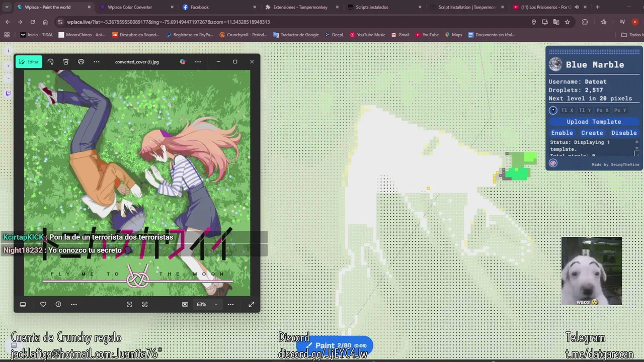Open YouTube Music bookmark
The image size is (644, 362).
click(367, 35)
